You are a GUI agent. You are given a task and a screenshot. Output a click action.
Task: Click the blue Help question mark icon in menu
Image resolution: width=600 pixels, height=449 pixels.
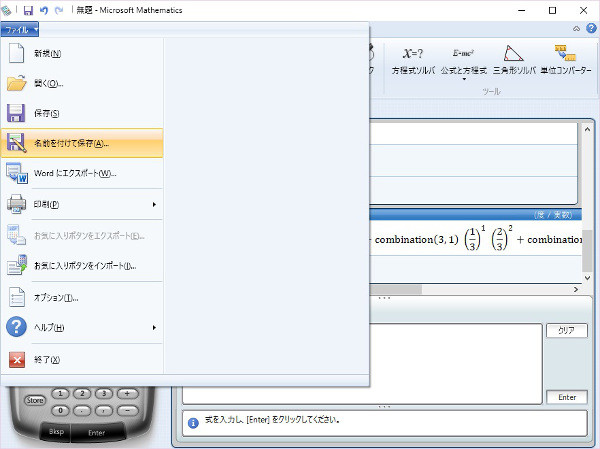16,327
